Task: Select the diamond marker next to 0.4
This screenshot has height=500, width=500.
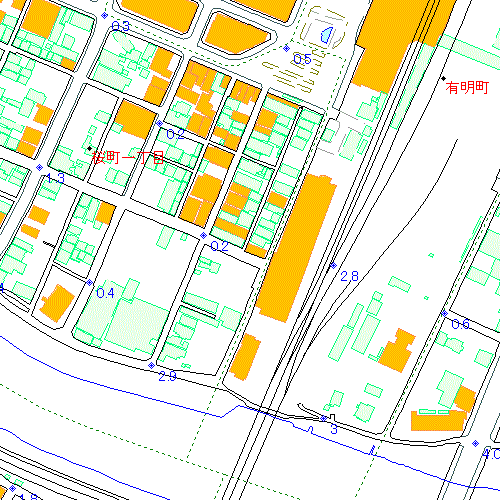Action: 89,283
